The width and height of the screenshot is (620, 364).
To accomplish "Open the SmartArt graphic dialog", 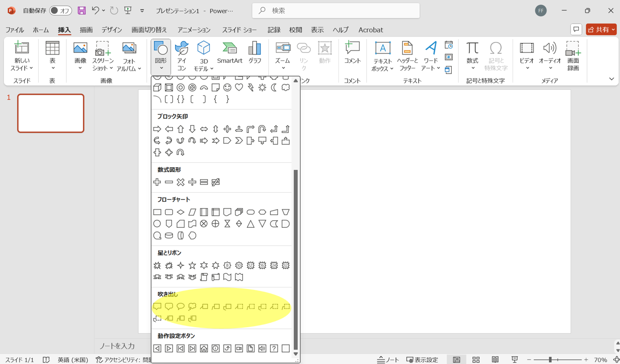I will click(230, 53).
